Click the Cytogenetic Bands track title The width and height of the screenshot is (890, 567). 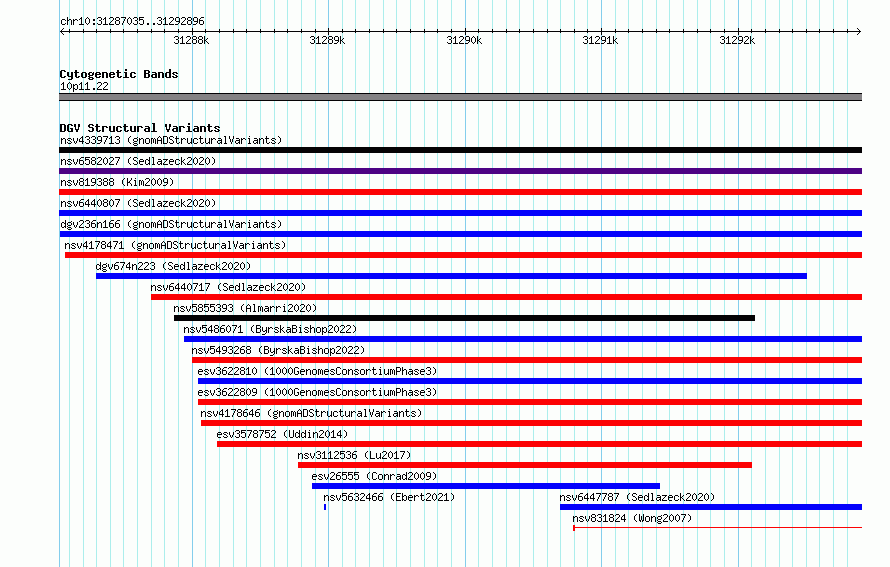click(119, 74)
